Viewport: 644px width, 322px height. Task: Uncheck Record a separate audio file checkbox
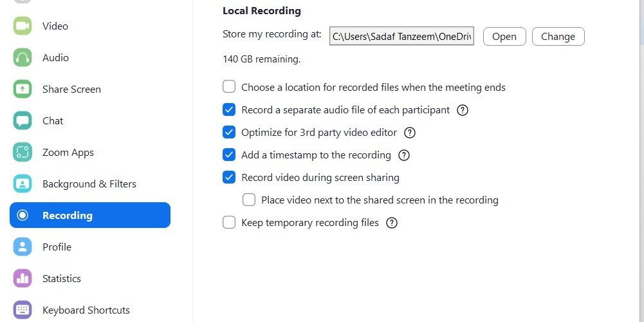(229, 109)
